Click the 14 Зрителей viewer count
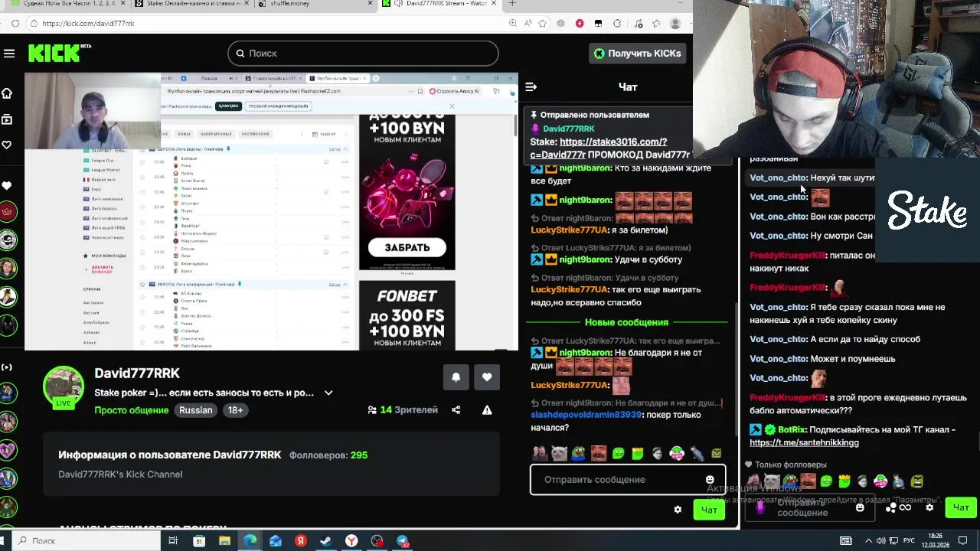980x551 pixels. [403, 410]
